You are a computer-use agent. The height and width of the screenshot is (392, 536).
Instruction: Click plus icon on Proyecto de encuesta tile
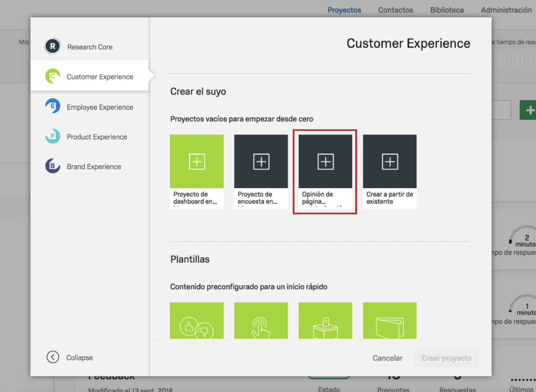pyautogui.click(x=261, y=162)
